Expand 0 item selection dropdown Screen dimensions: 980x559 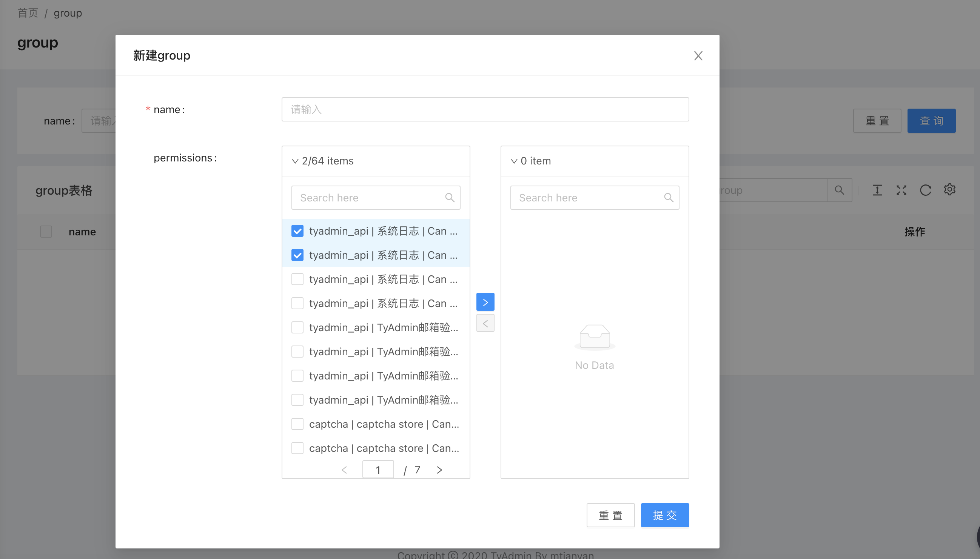(x=514, y=161)
